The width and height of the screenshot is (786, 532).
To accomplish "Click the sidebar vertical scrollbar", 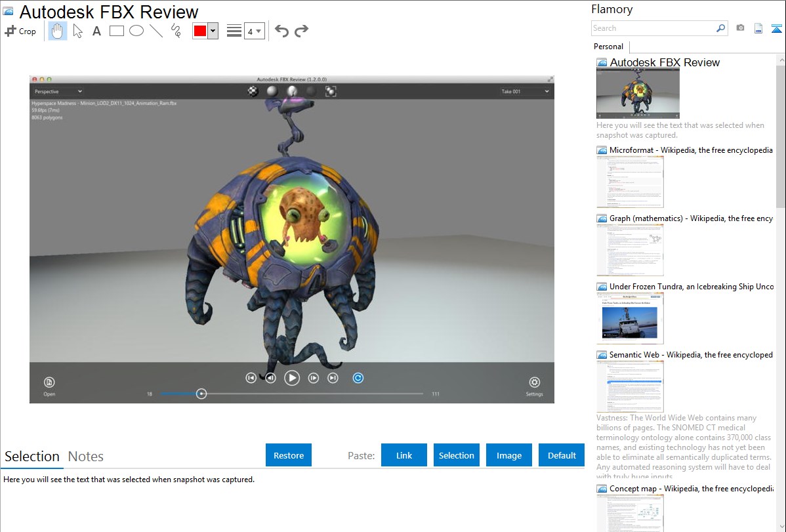I will 781,135.
